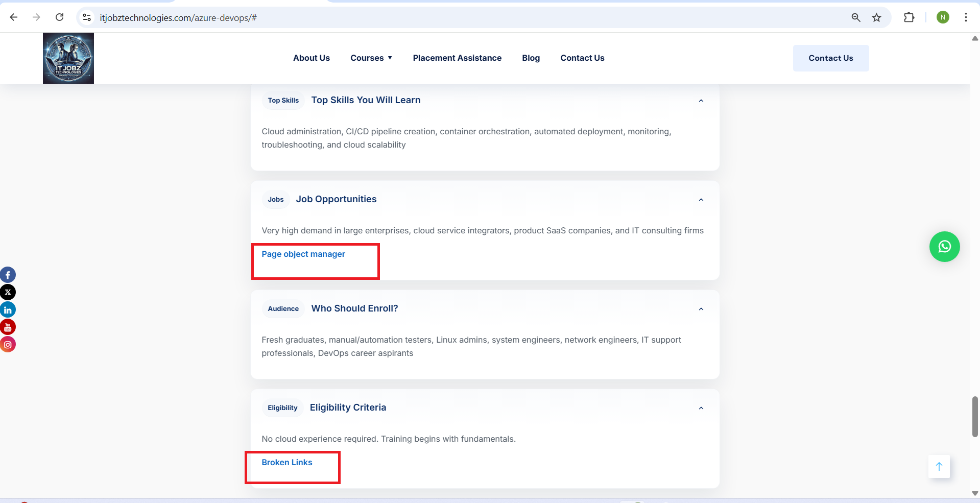
Task: Open the browser extensions puzzle icon
Action: [909, 18]
